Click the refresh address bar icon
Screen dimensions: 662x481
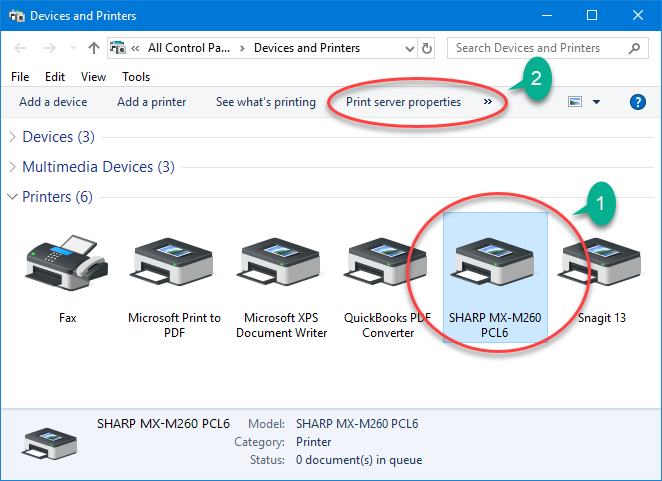tap(428, 48)
